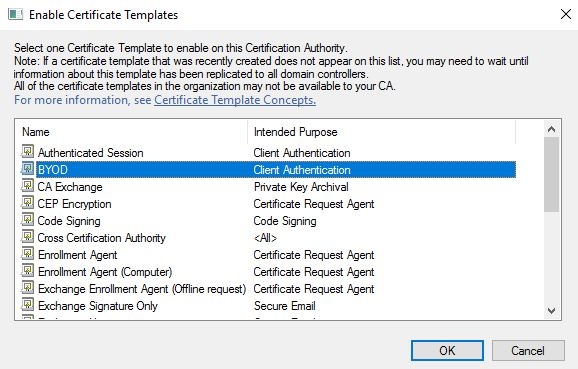Dismiss dialog with Cancel button
This screenshot has height=369, width=578.
tap(528, 351)
